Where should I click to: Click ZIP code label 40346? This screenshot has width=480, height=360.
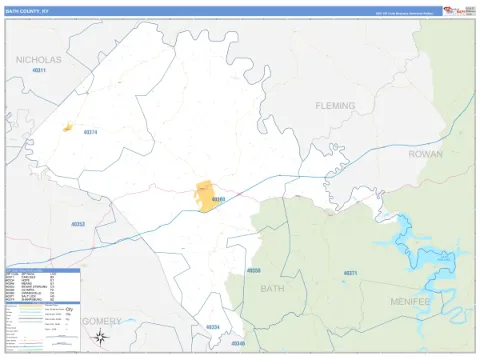pyautogui.click(x=238, y=343)
